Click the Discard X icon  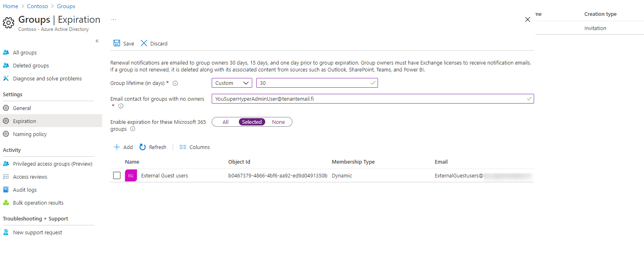tap(144, 43)
